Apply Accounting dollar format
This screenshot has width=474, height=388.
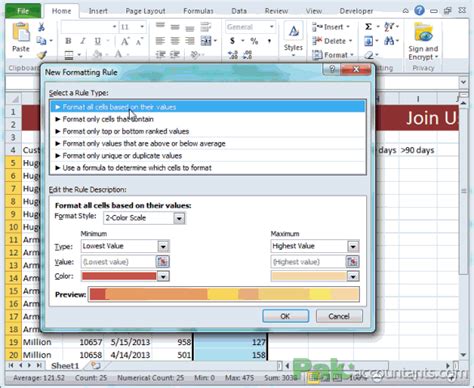(232, 41)
